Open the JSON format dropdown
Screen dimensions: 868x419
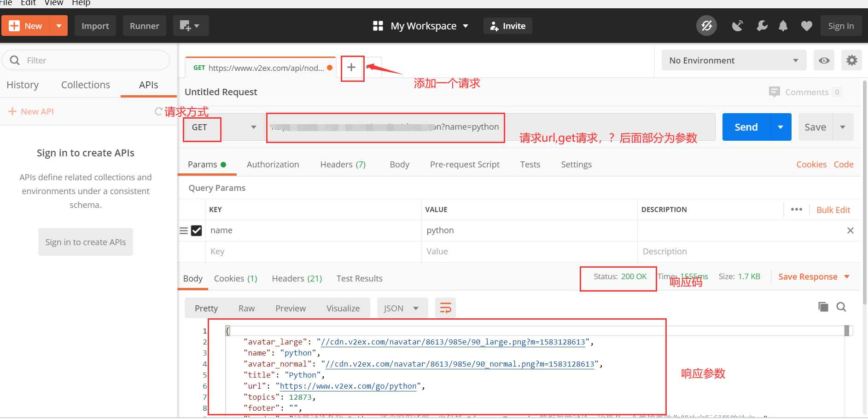402,308
